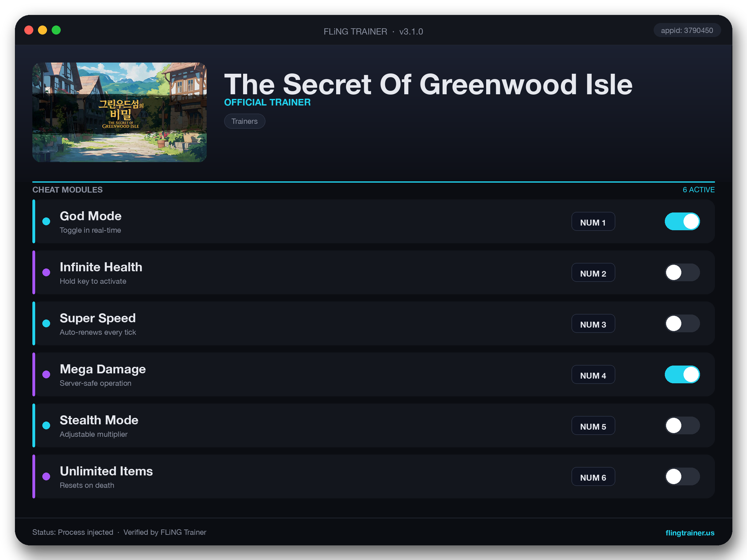
Task: Click the cyan status dot beside Super Speed
Action: 46,323
